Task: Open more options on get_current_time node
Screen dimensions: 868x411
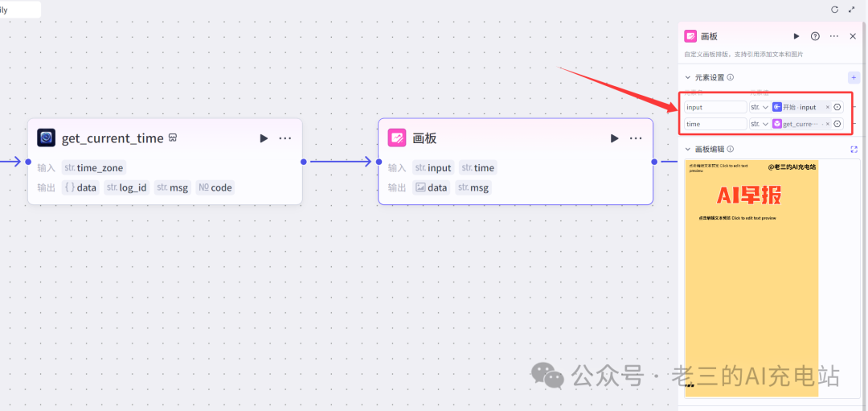Action: coord(285,138)
